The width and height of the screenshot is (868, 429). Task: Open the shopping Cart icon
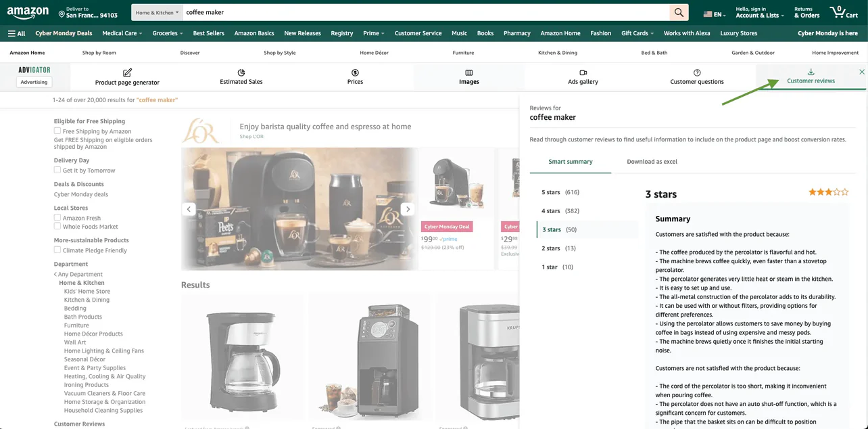pos(844,12)
